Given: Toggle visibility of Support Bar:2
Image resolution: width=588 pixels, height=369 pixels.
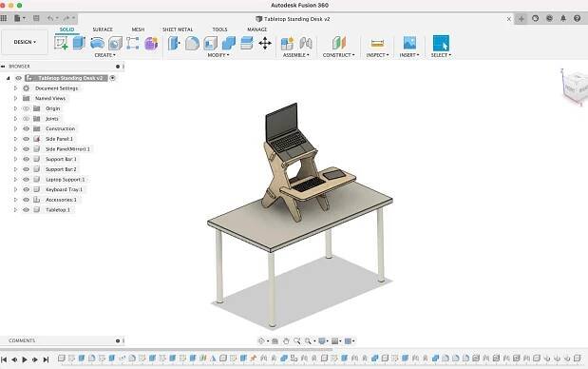Looking at the screenshot, I should click(x=26, y=169).
